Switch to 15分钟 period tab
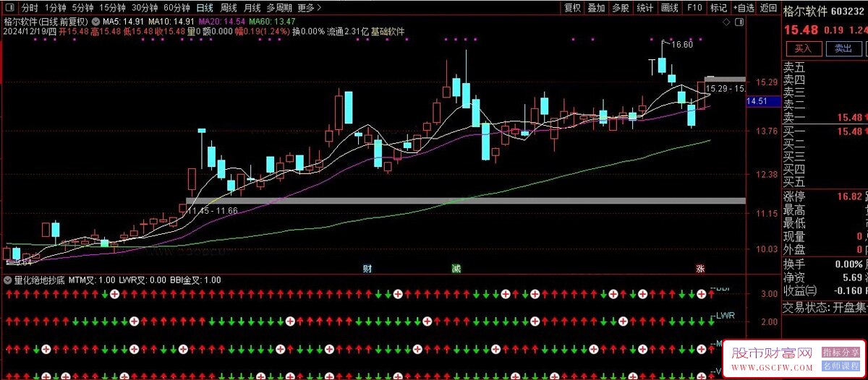The image size is (868, 380). pyautogui.click(x=112, y=8)
